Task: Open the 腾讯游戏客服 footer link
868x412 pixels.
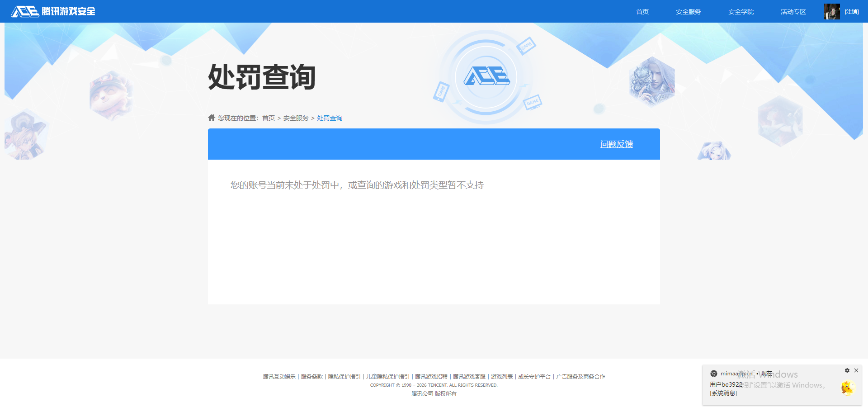Action: click(469, 376)
